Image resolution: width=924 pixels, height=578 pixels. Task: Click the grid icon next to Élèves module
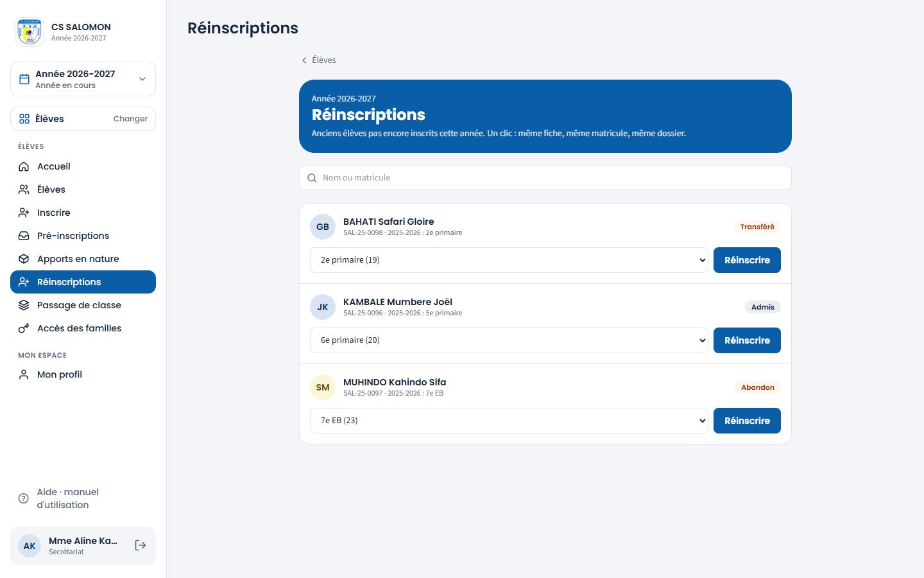point(24,119)
